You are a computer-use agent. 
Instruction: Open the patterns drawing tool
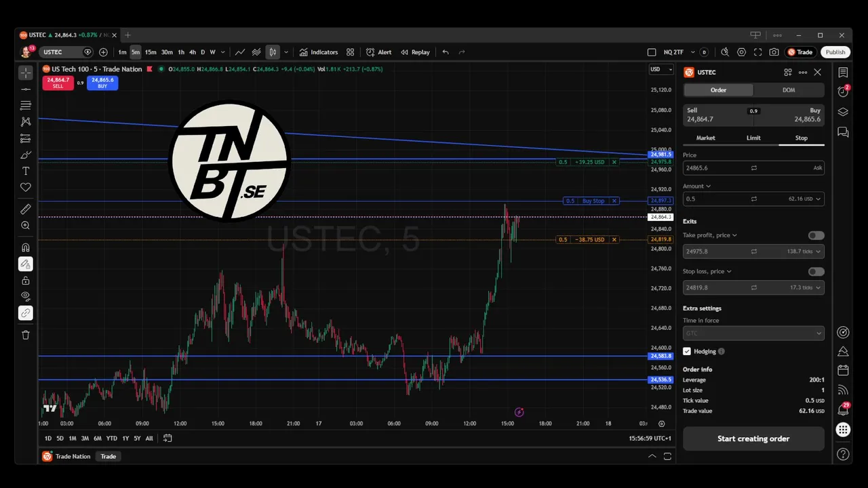click(x=26, y=122)
